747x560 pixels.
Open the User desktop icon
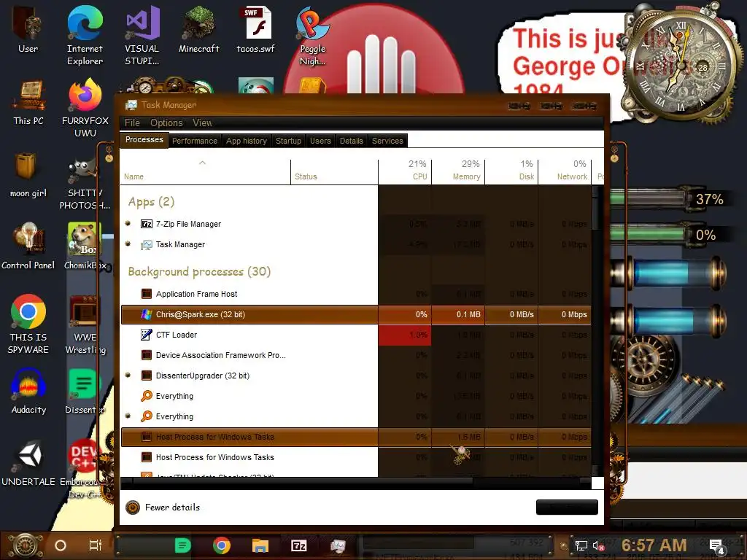[28, 29]
